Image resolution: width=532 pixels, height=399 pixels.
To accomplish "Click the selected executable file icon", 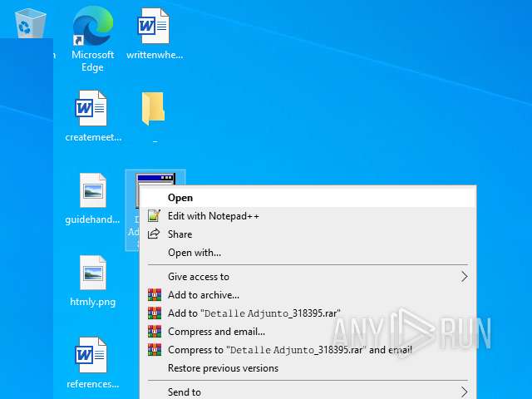I will [155, 180].
